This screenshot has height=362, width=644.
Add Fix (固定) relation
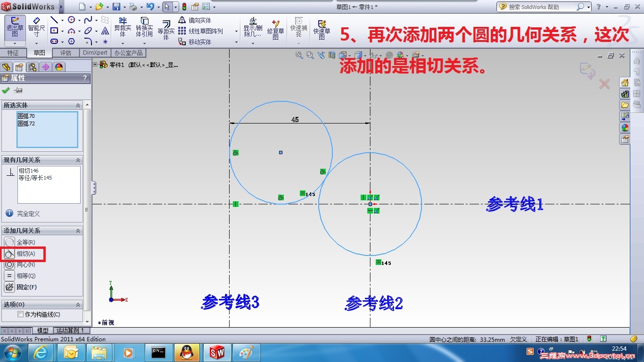point(21,287)
